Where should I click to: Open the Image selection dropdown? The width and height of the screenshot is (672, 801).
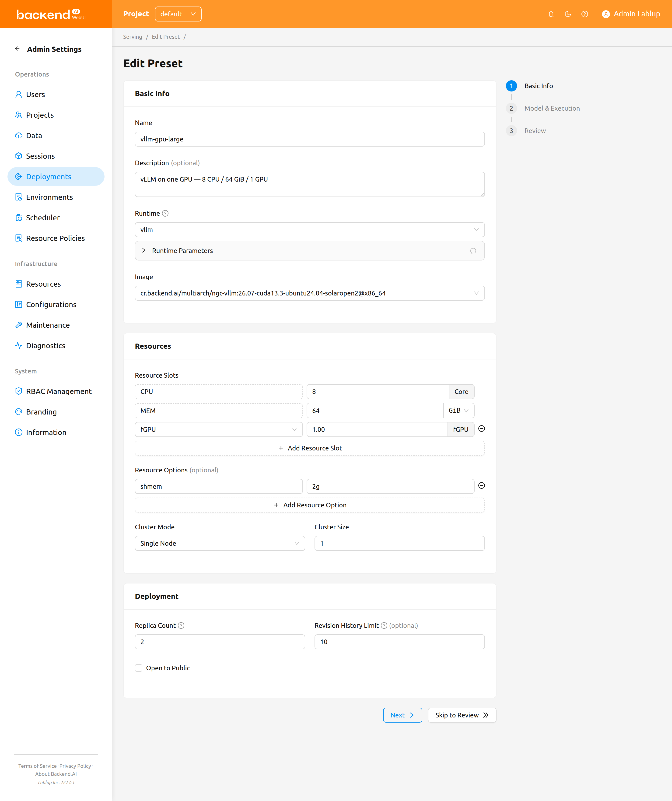310,293
